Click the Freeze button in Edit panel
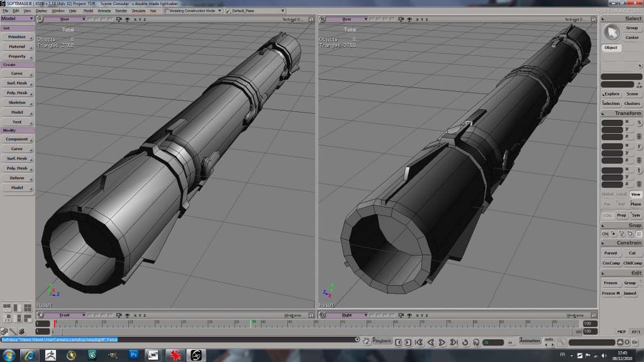 611,283
